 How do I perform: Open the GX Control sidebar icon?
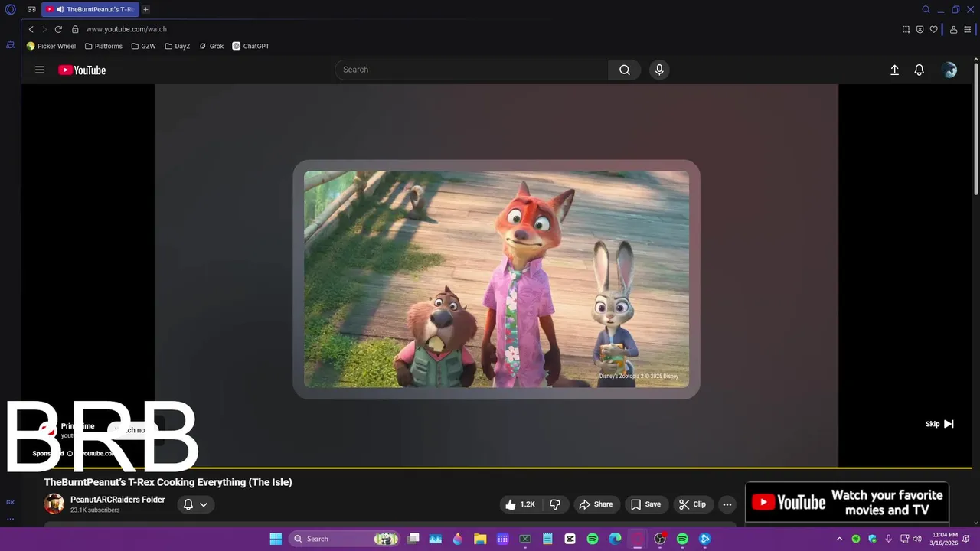click(x=11, y=502)
